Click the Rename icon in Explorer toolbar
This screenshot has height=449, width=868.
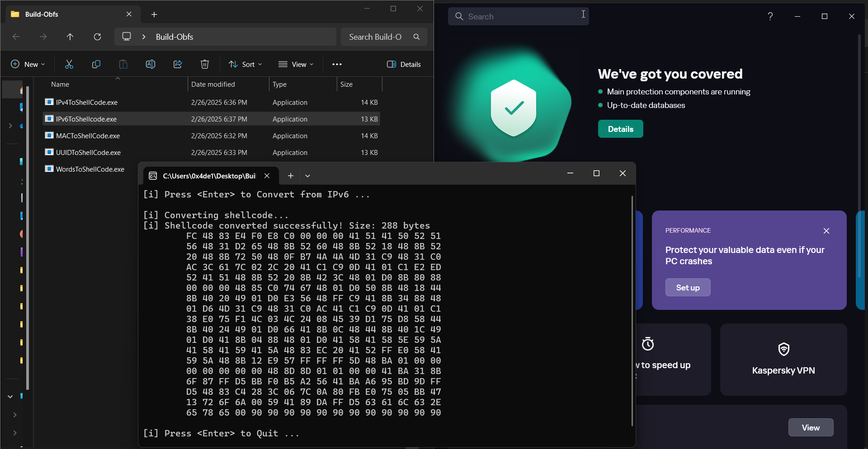(x=151, y=64)
